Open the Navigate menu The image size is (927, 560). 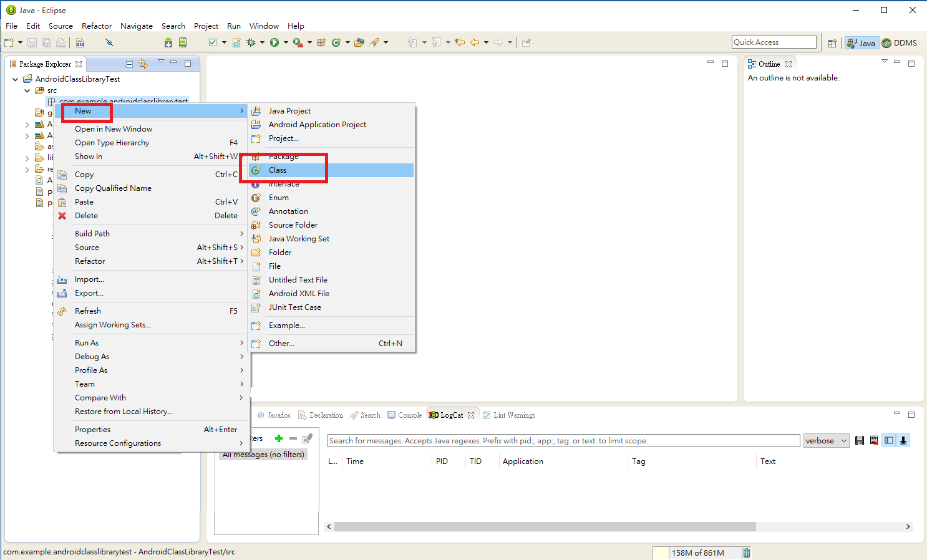[x=137, y=26]
